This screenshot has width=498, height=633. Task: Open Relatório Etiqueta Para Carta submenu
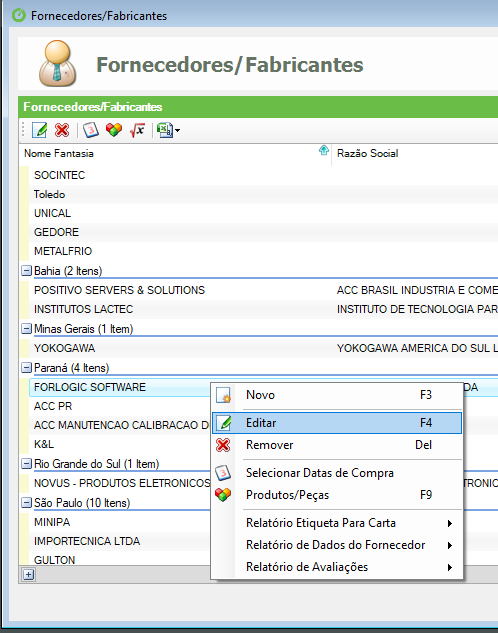337,523
